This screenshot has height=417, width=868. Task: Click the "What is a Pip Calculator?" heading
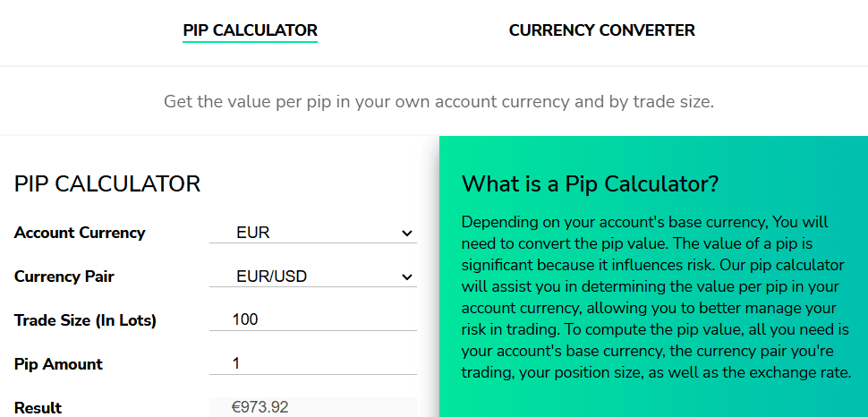(x=590, y=184)
